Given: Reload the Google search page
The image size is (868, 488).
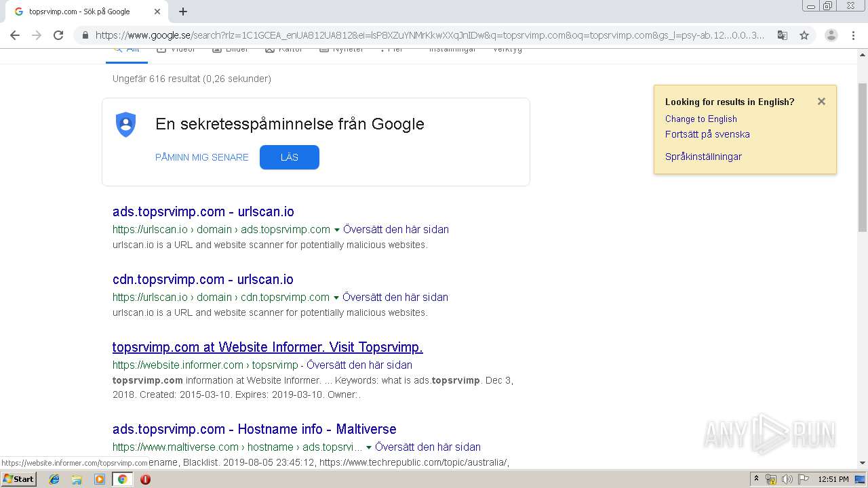Looking at the screenshot, I should coord(58,35).
